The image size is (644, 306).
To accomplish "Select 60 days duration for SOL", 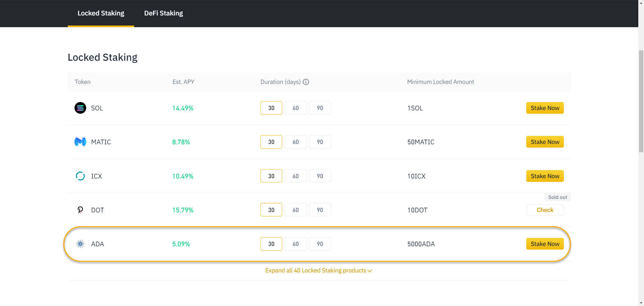I will pos(296,108).
